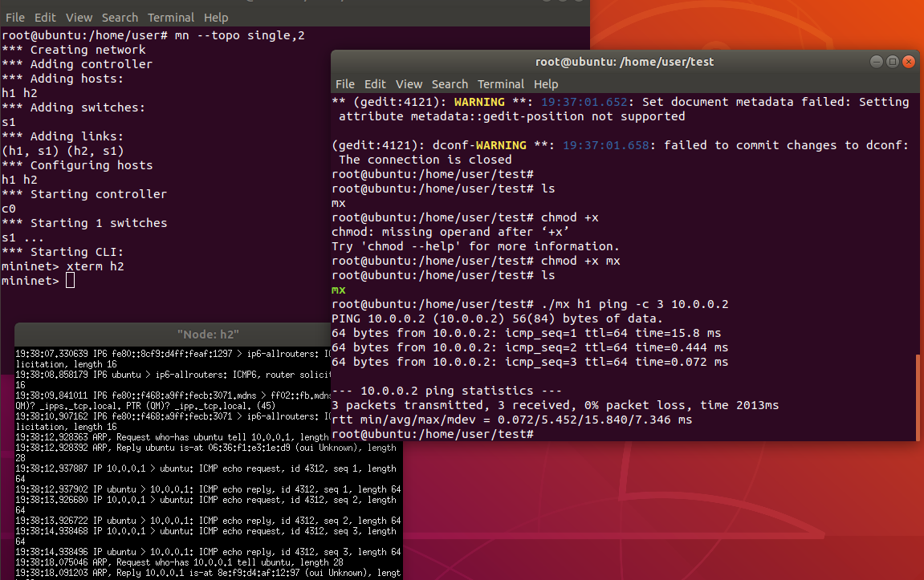Click the 'mn --topo single,2' command text

pos(240,35)
